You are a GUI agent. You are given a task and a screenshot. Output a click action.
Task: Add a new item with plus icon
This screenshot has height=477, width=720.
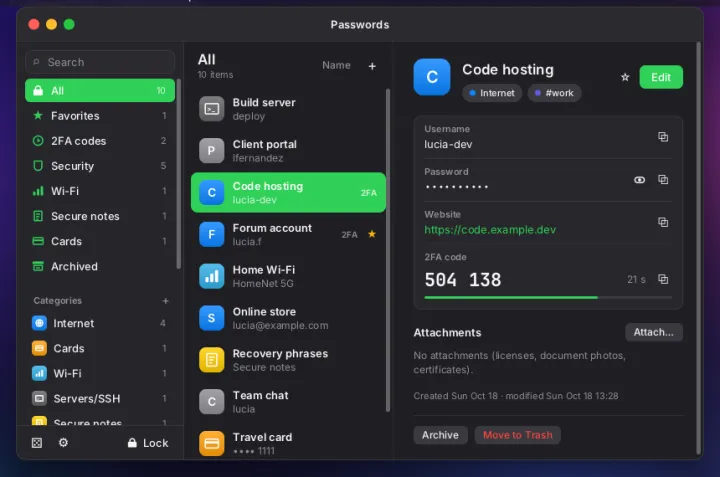(x=372, y=67)
